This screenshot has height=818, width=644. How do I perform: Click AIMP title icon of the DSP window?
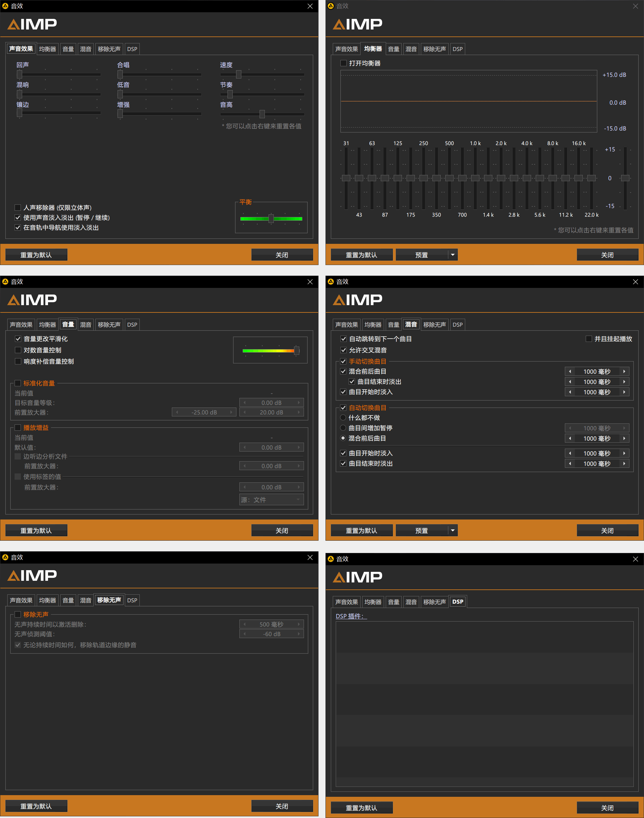(331, 559)
